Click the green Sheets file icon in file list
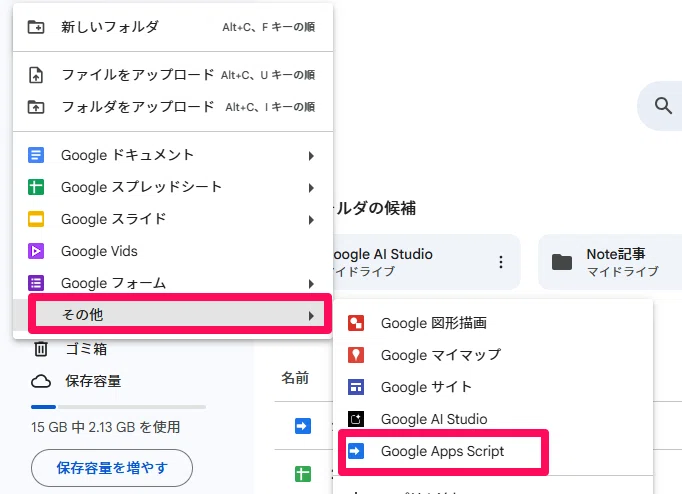The image size is (682, 494). (303, 474)
